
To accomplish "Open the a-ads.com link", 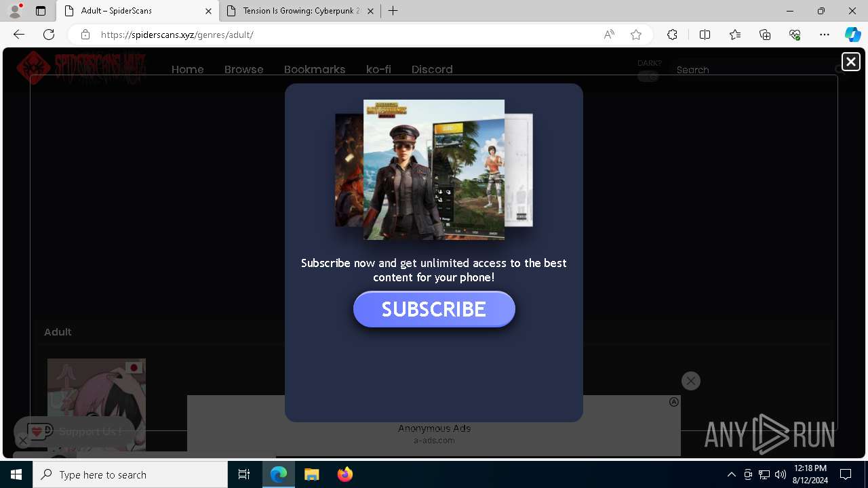I will tap(434, 441).
